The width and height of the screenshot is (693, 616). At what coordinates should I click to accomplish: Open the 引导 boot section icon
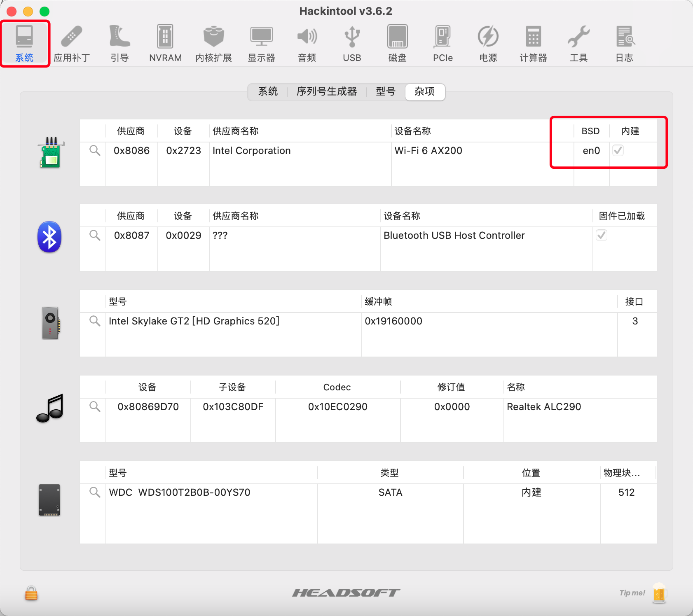[119, 43]
